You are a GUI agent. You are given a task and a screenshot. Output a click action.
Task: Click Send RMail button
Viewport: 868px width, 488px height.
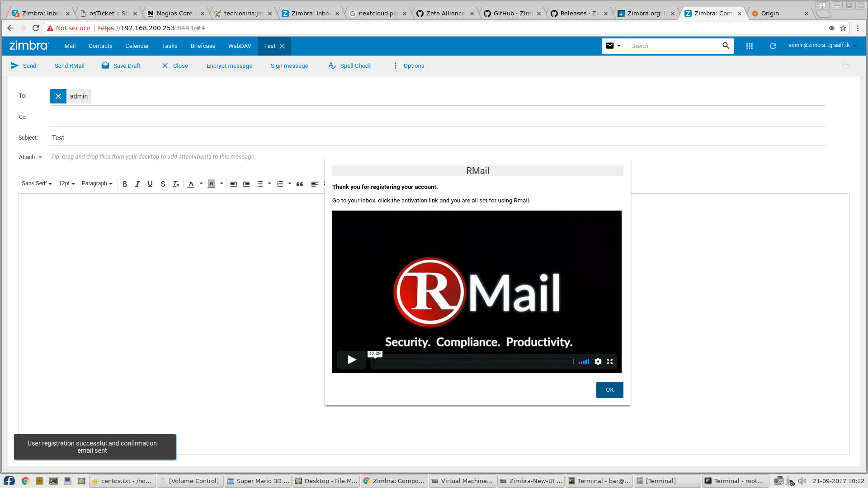tap(69, 66)
